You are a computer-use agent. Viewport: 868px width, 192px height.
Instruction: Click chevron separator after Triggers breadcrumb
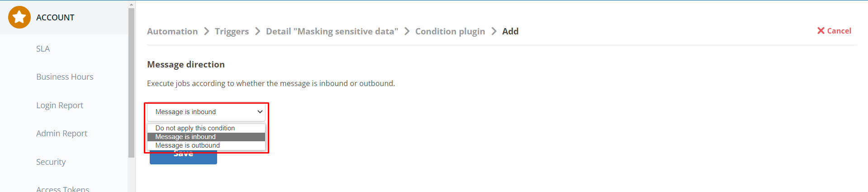[258, 31]
